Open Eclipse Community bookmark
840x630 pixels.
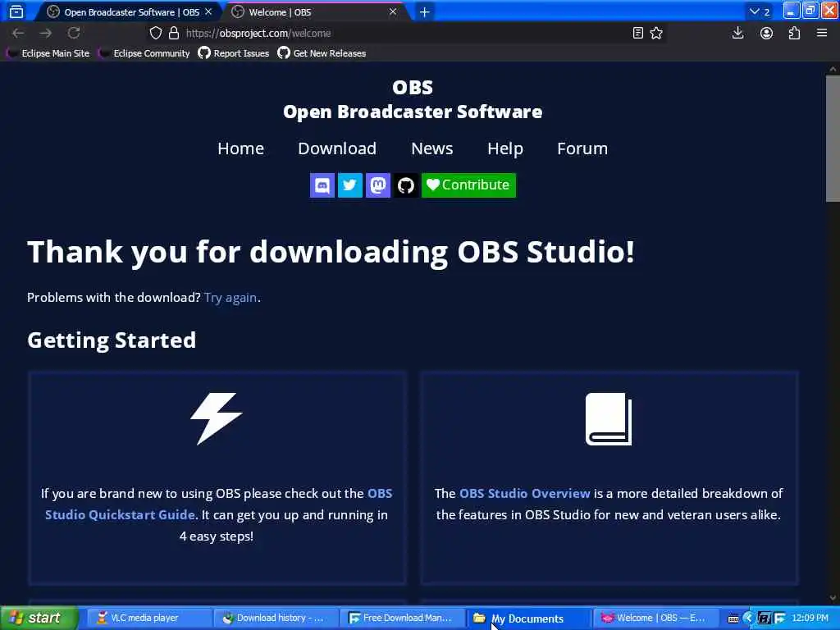pos(144,53)
